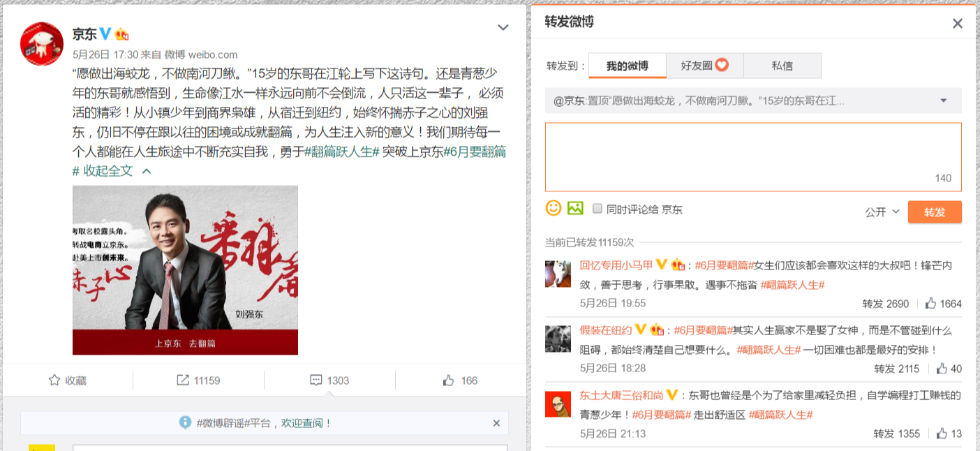
Task: Click the weibo.com source link
Action: [201, 54]
